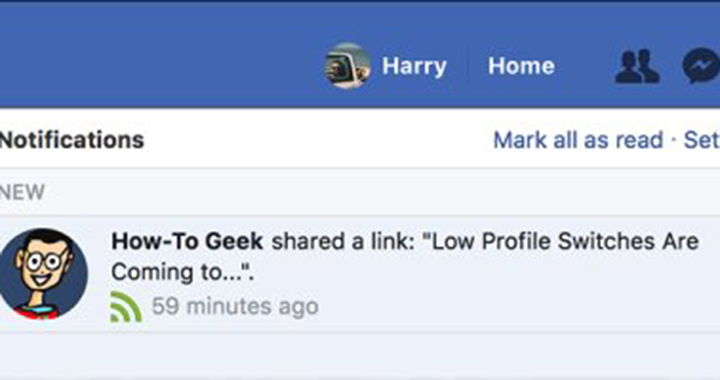Open the truncated Settings link
720x380 pixels.
[x=702, y=140]
